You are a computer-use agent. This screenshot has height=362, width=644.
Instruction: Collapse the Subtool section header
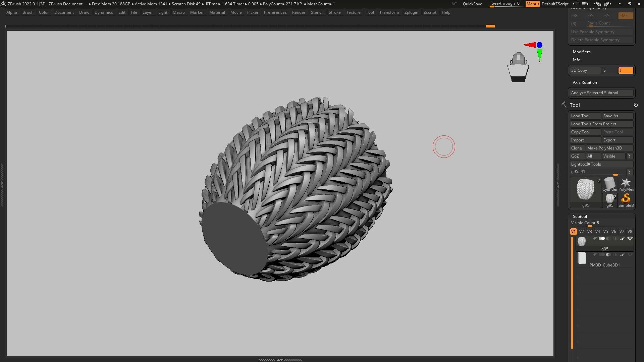coord(580,217)
